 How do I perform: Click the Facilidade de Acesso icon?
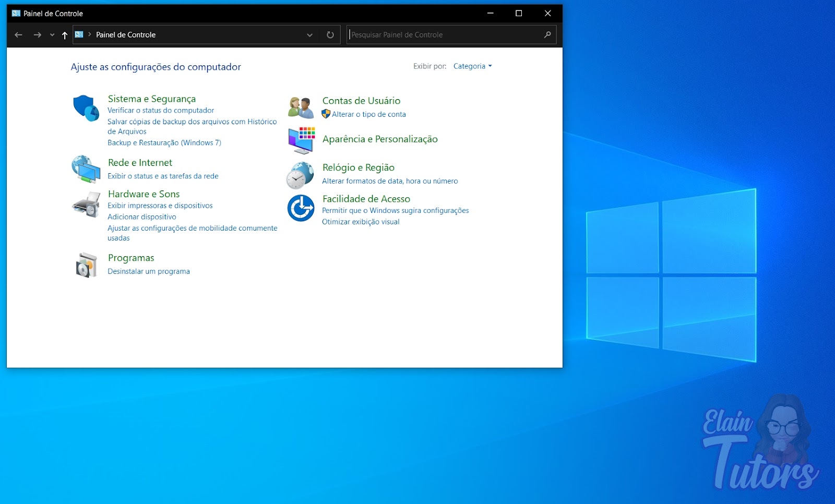301,208
